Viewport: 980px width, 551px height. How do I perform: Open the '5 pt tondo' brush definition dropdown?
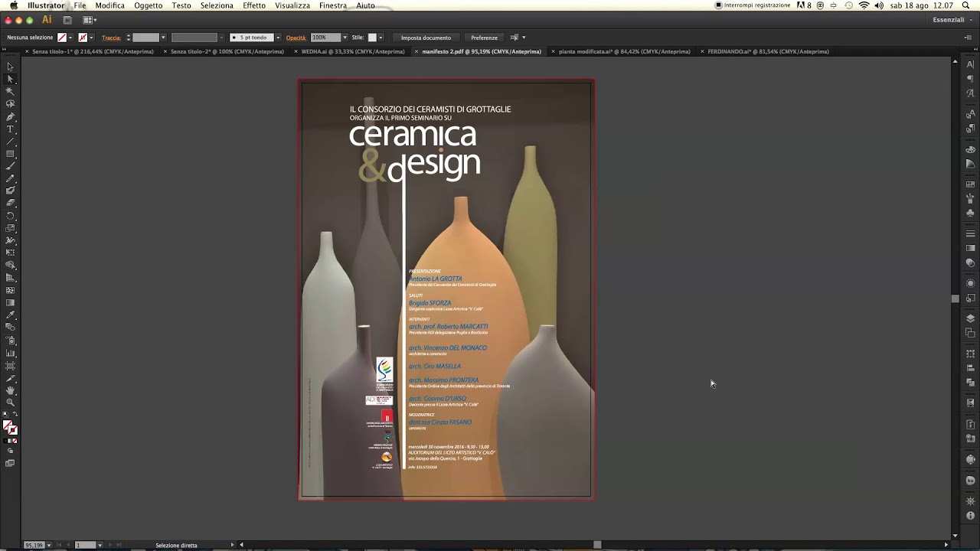pos(278,37)
